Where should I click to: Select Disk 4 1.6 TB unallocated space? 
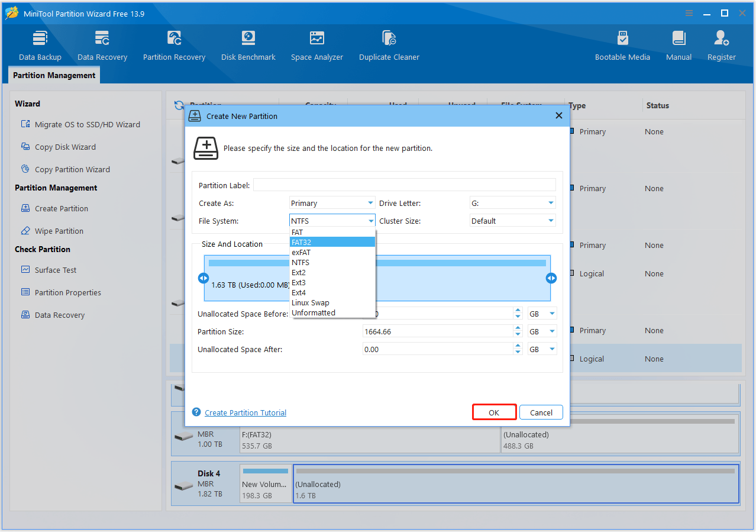[516, 483]
